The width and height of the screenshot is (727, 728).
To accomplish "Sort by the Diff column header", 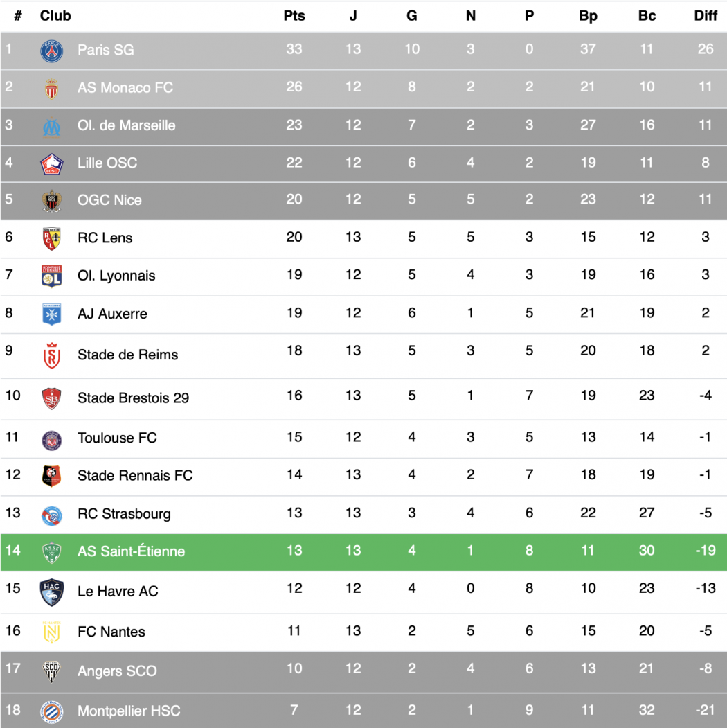I will 706,16.
